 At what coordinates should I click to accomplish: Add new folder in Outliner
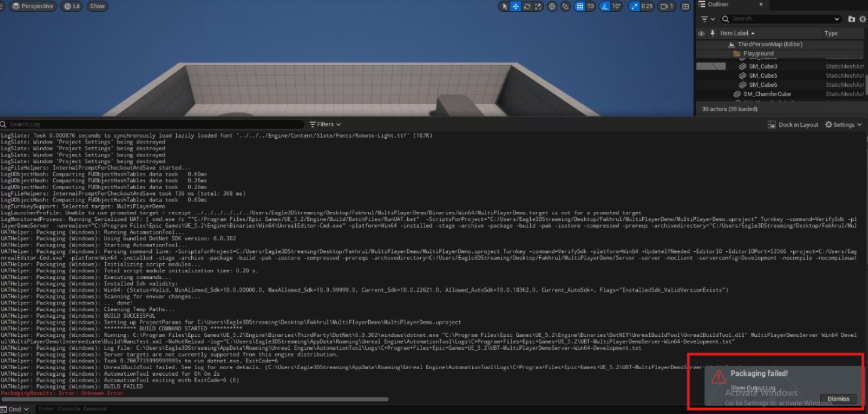[851, 19]
